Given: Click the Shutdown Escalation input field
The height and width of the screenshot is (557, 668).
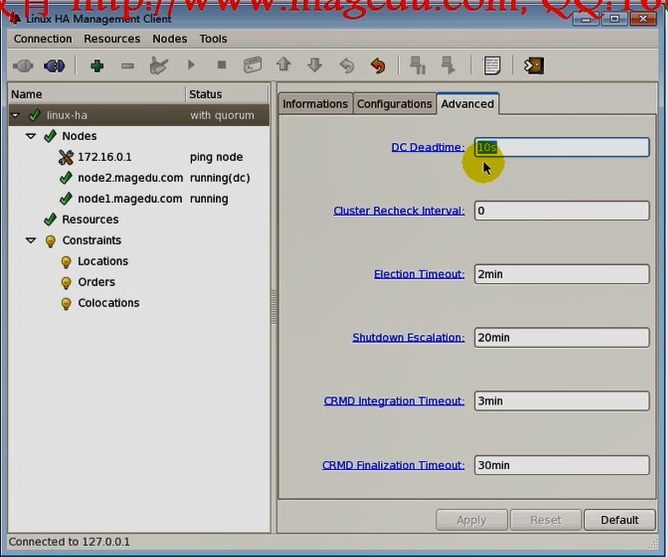Looking at the screenshot, I should (x=561, y=338).
